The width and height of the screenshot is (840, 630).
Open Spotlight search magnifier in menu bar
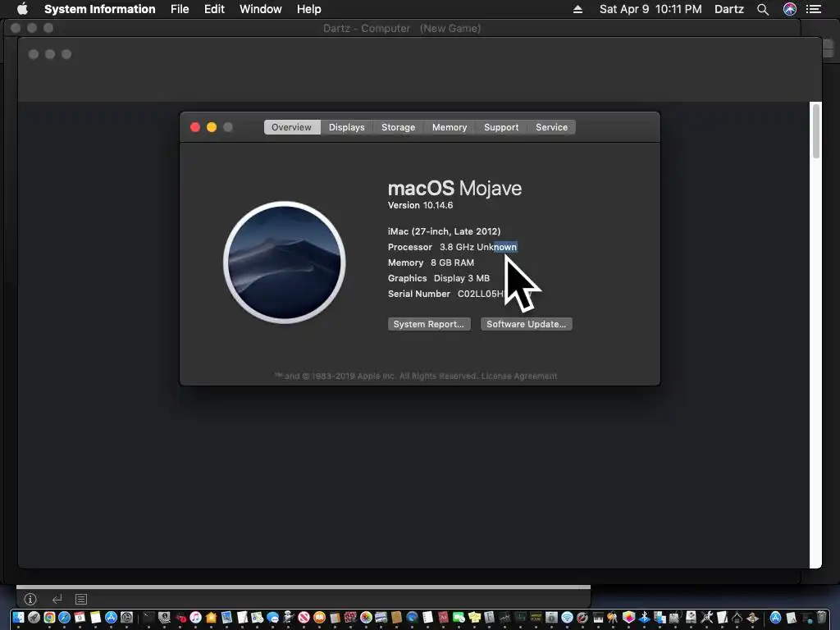click(x=763, y=9)
